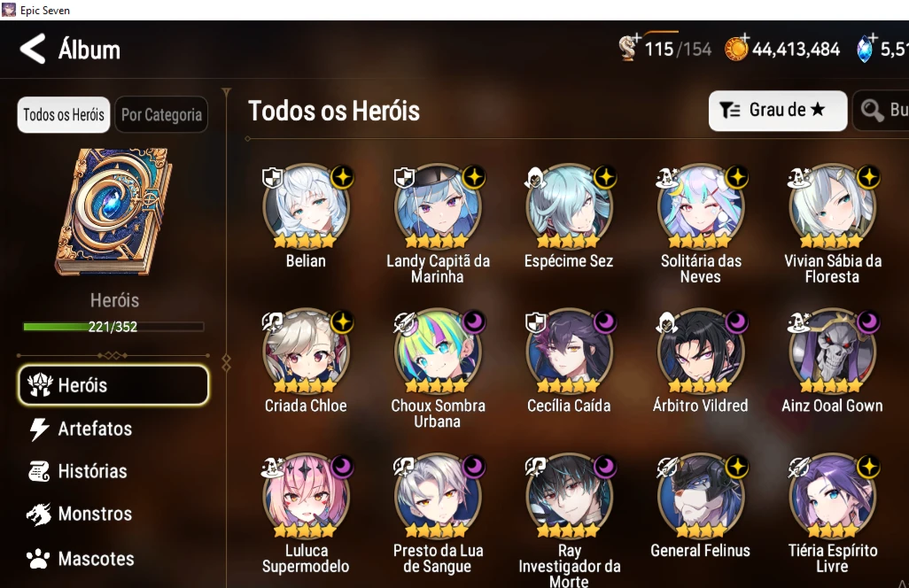Open the Luluca Supermodelo hero portrait
909x588 pixels.
306,497
